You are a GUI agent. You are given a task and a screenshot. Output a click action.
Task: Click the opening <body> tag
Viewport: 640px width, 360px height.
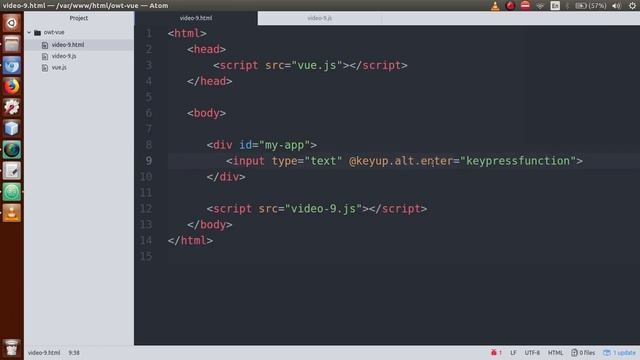click(206, 113)
